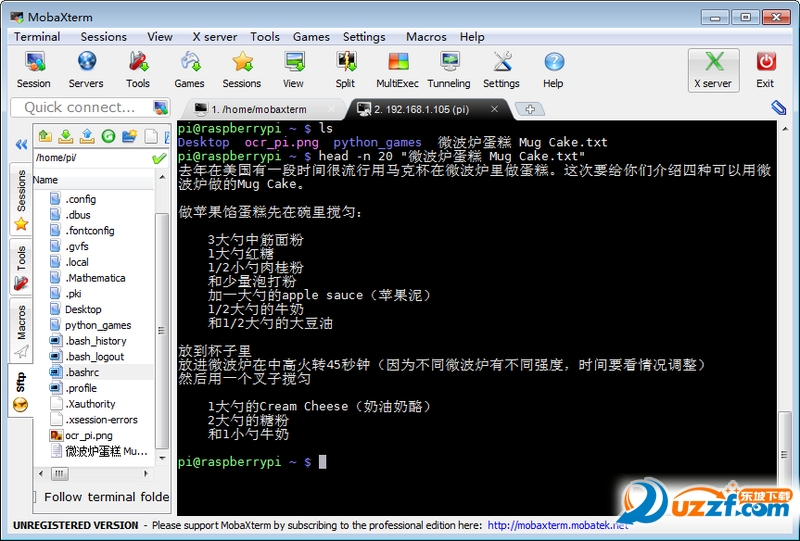Screen dimensions: 800x541
Task: Open the Split terminal icon
Action: (345, 70)
